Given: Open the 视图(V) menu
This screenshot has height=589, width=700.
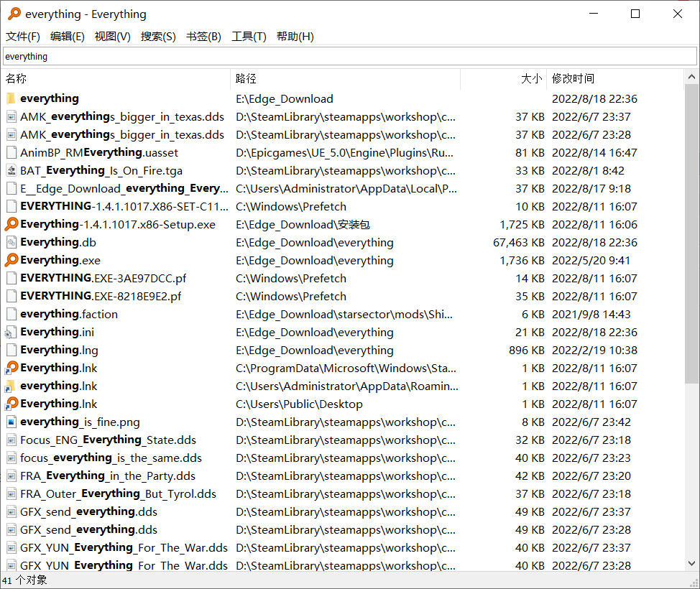Looking at the screenshot, I should click(x=113, y=37).
